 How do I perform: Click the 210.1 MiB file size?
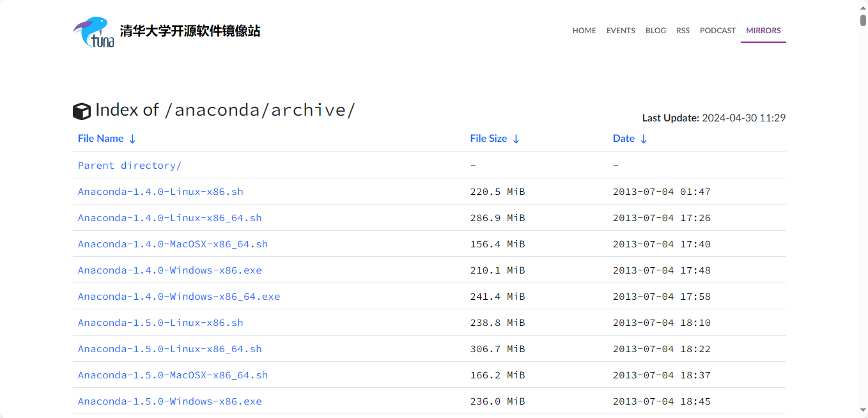(x=497, y=270)
